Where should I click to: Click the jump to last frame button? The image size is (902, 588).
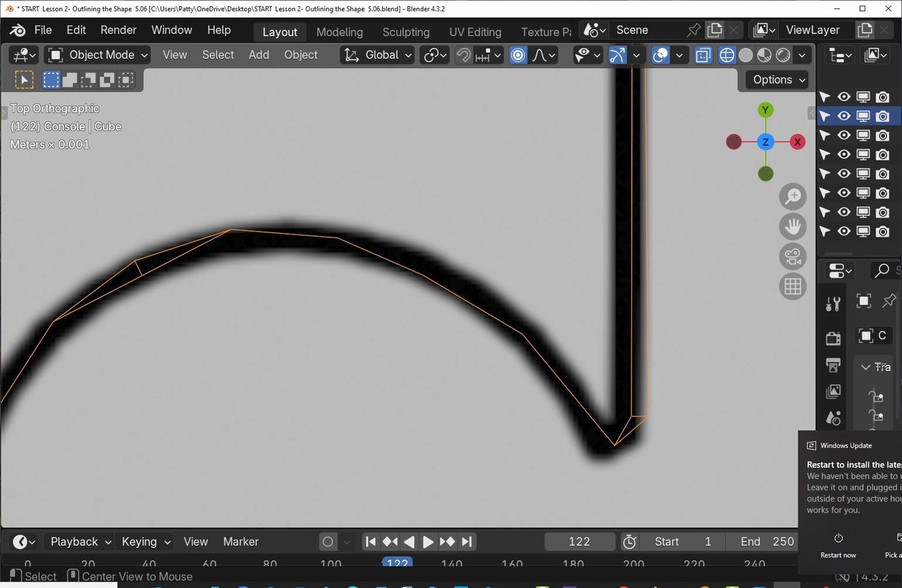tap(467, 542)
